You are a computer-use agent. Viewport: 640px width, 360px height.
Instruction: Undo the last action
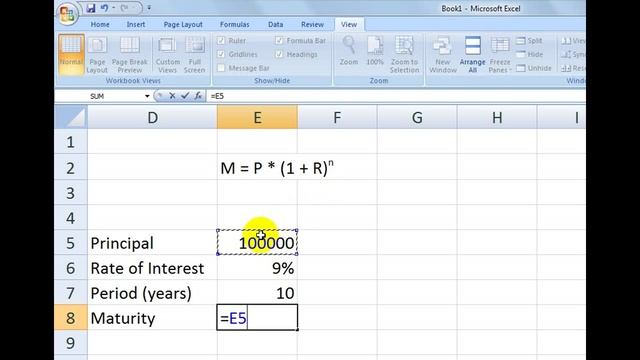pos(104,8)
